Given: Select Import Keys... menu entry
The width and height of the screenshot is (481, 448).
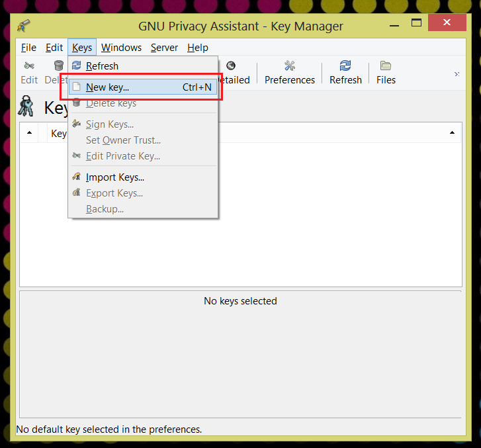Looking at the screenshot, I should tap(115, 177).
